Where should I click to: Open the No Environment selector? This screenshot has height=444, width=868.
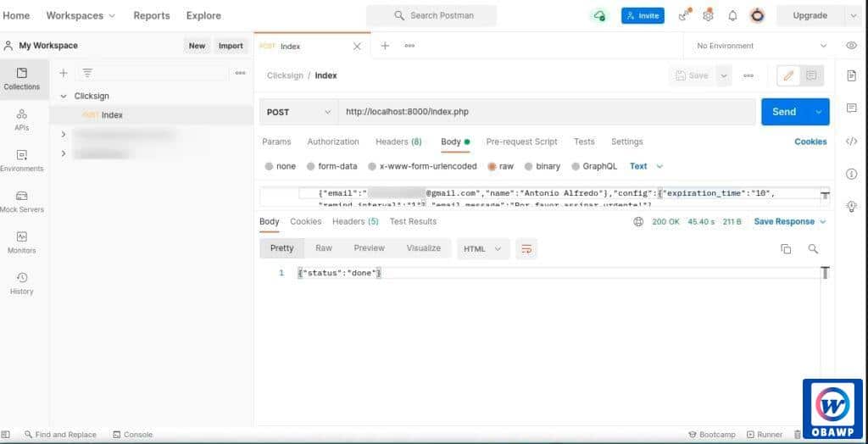coord(761,46)
